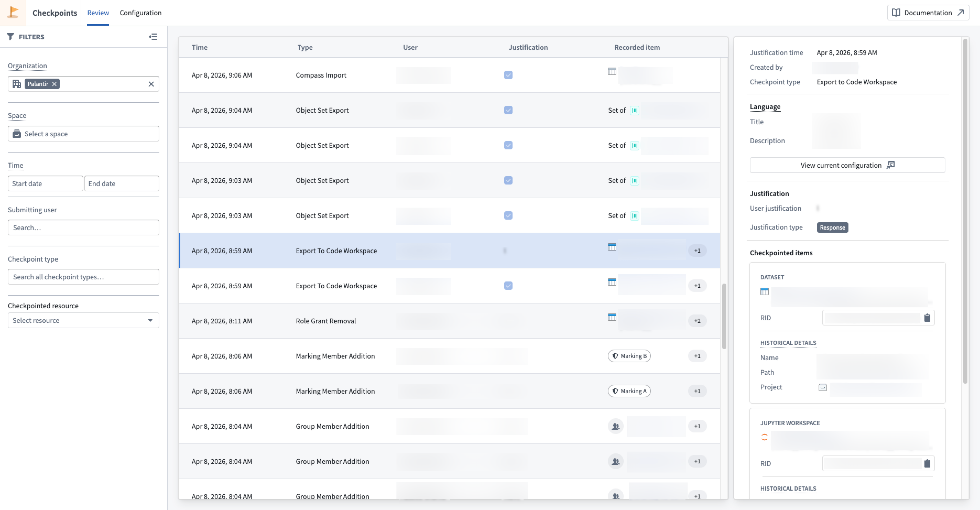
Task: Open the Select a space selector
Action: 83,134
